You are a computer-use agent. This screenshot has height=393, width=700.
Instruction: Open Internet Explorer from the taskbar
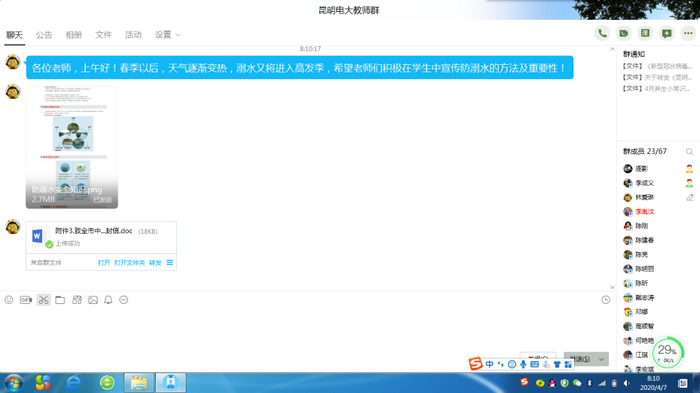point(74,383)
